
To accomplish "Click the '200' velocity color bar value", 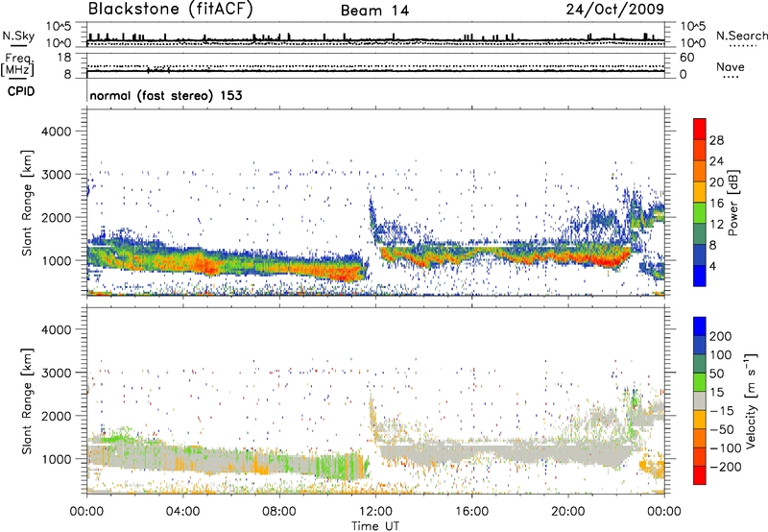I will click(x=720, y=336).
